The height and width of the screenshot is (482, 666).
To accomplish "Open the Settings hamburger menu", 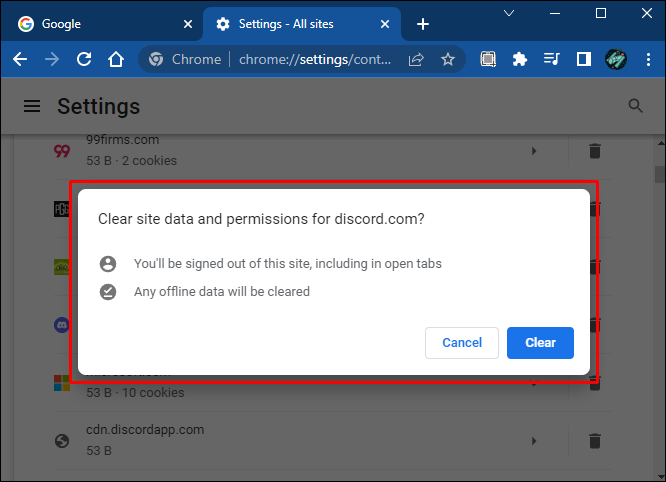I will pyautogui.click(x=32, y=106).
